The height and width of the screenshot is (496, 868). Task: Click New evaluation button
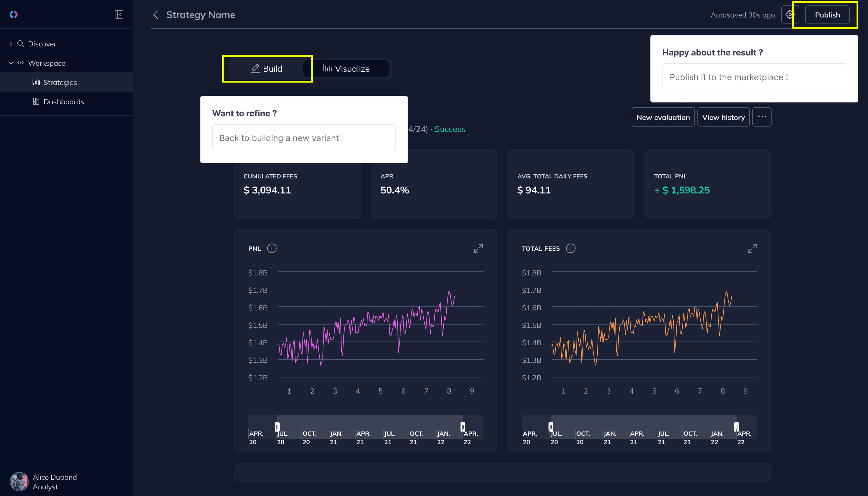pos(663,117)
